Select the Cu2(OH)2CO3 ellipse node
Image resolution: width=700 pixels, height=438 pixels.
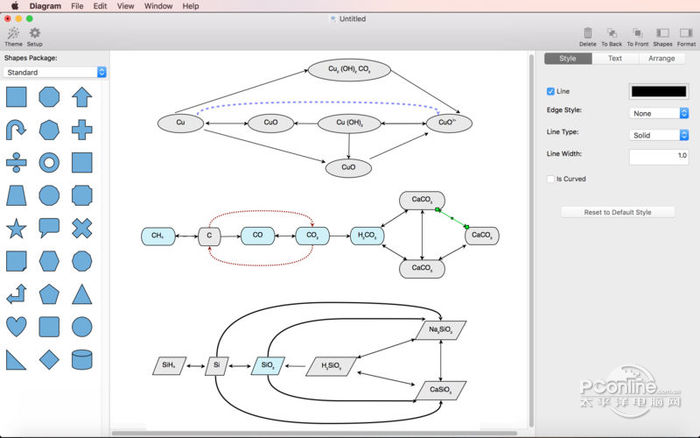coord(350,70)
